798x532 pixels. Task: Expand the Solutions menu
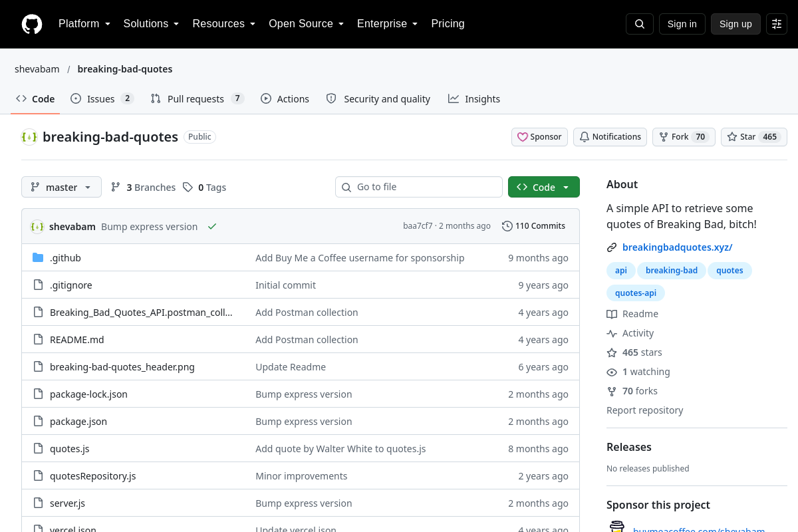[x=152, y=24]
